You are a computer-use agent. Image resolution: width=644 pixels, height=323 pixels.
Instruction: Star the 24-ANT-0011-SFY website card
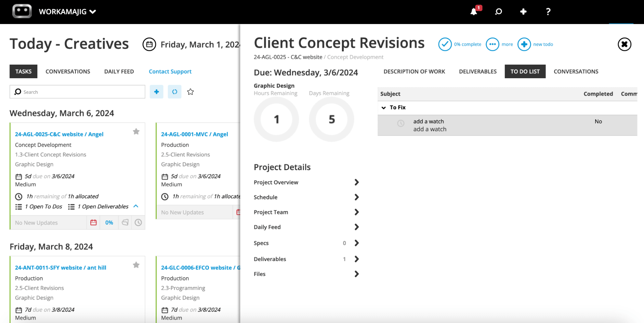pos(136,265)
